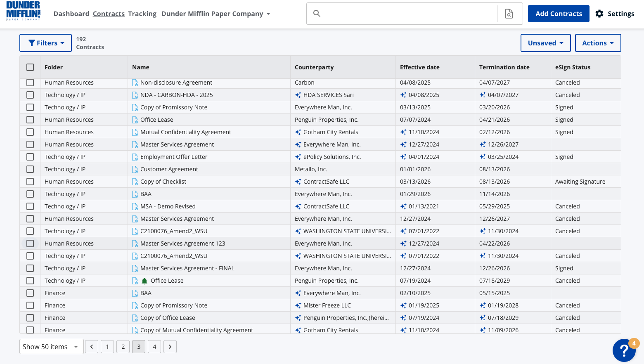Click the document search icon in search bar
This screenshot has width=644, height=364.
(x=509, y=14)
